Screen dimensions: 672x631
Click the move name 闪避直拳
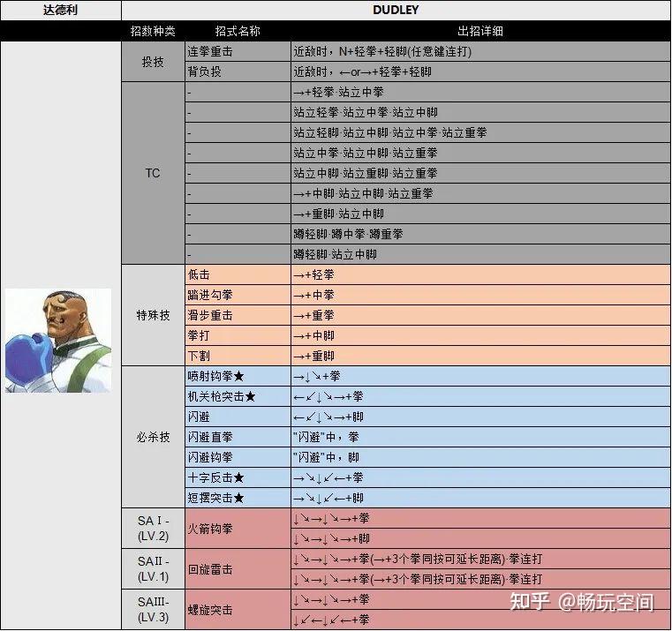[x=210, y=437]
